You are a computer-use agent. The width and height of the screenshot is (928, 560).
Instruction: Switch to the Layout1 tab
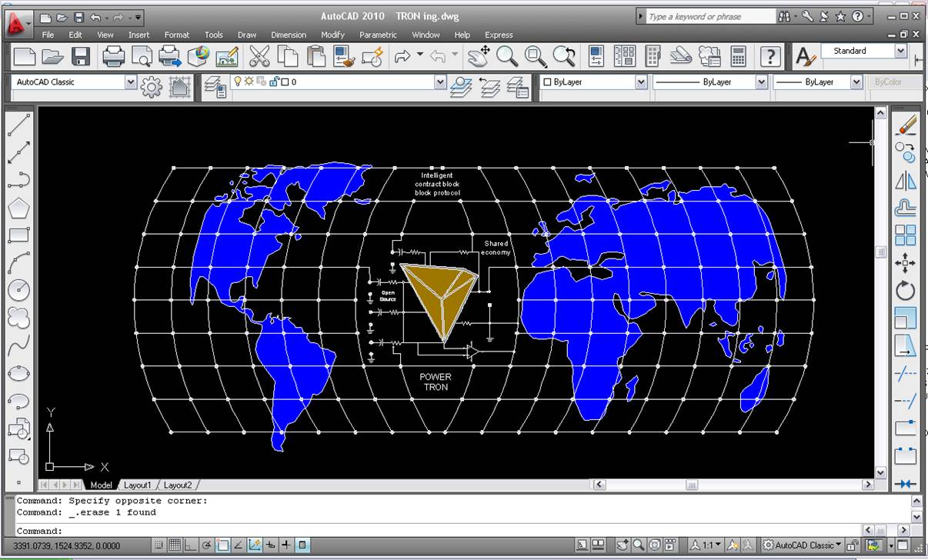(138, 485)
